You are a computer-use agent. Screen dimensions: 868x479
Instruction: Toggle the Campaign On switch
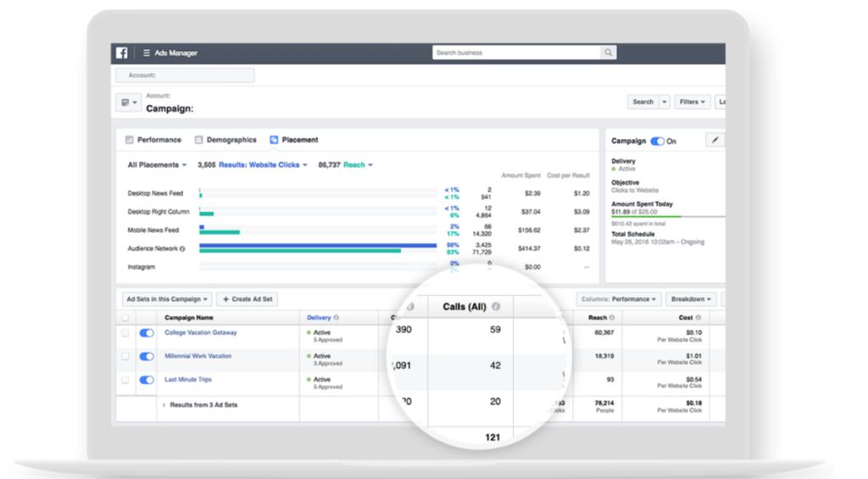coord(657,142)
